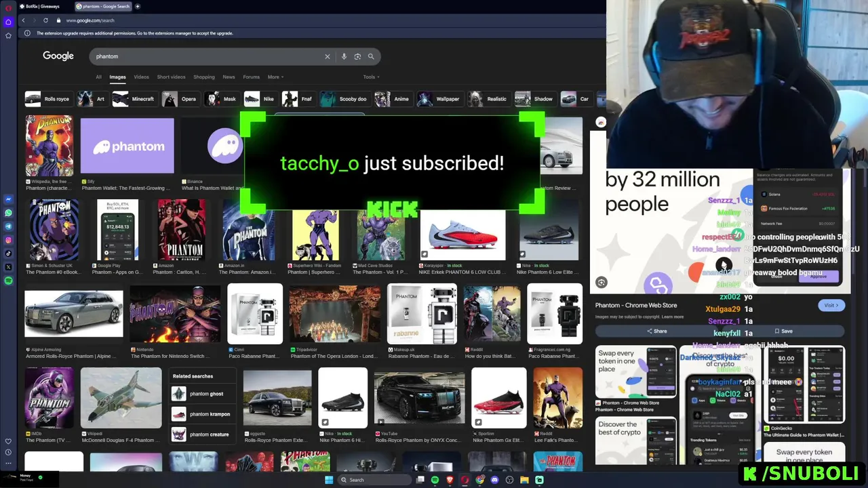Screen dimensions: 868x488
Task: Switch to the Forums tab
Action: (x=251, y=77)
